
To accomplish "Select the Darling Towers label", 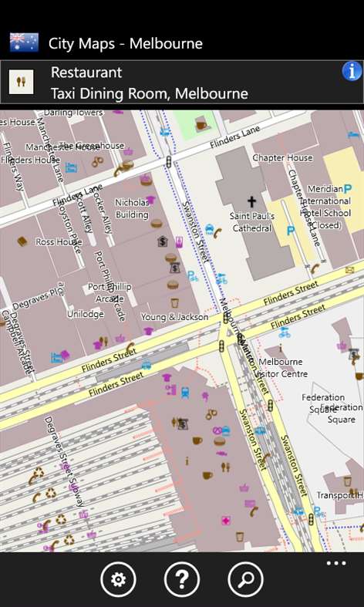I will pos(73,113).
